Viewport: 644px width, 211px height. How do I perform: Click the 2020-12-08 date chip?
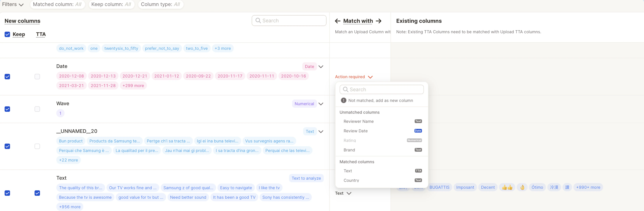pos(71,76)
